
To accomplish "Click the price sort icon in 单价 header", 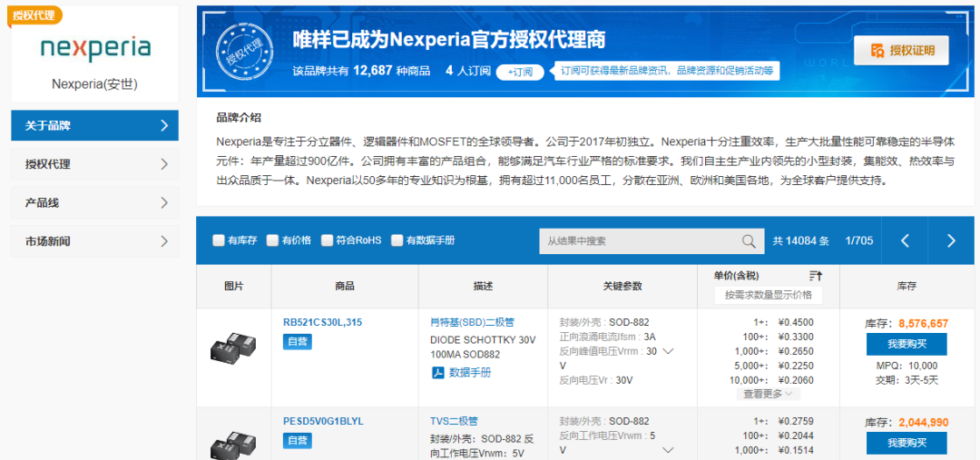I will [816, 276].
